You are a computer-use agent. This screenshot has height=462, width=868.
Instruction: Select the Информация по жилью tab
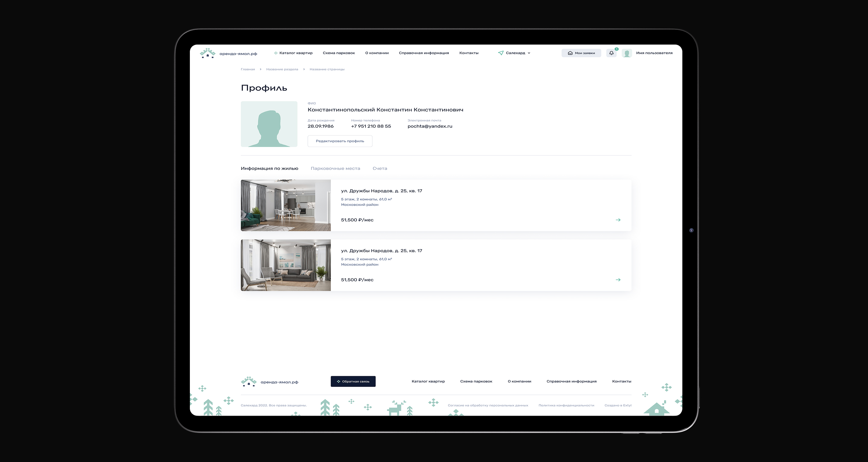269,168
